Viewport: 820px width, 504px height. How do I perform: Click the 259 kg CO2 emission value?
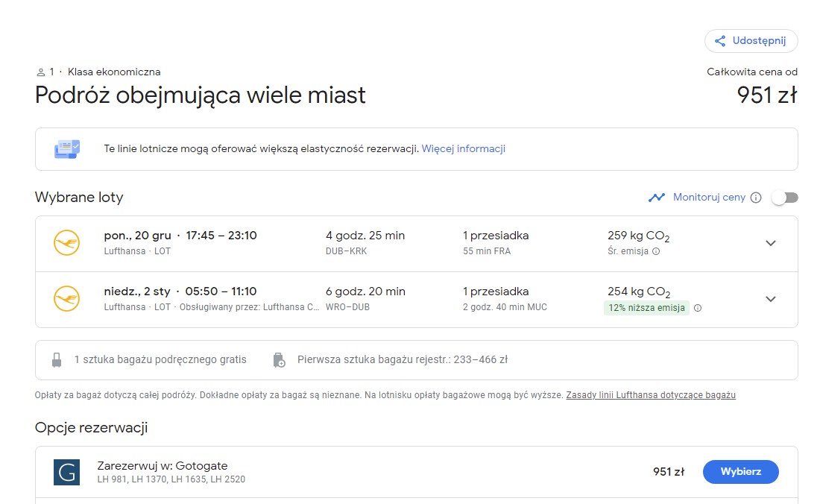tap(639, 236)
